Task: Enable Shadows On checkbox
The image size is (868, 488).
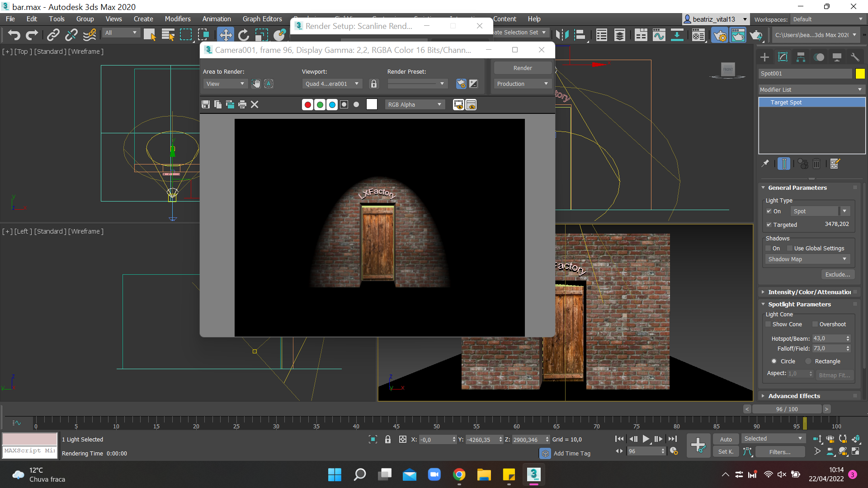Action: point(768,248)
